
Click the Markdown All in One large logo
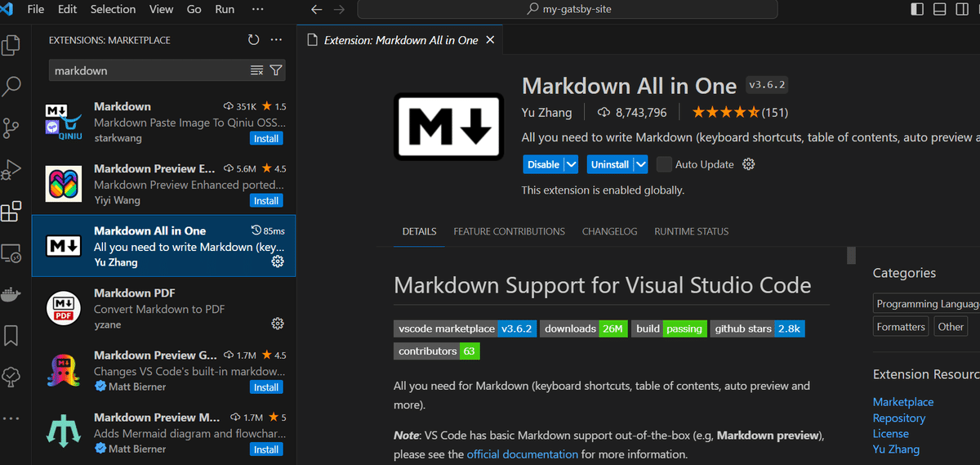tap(448, 125)
